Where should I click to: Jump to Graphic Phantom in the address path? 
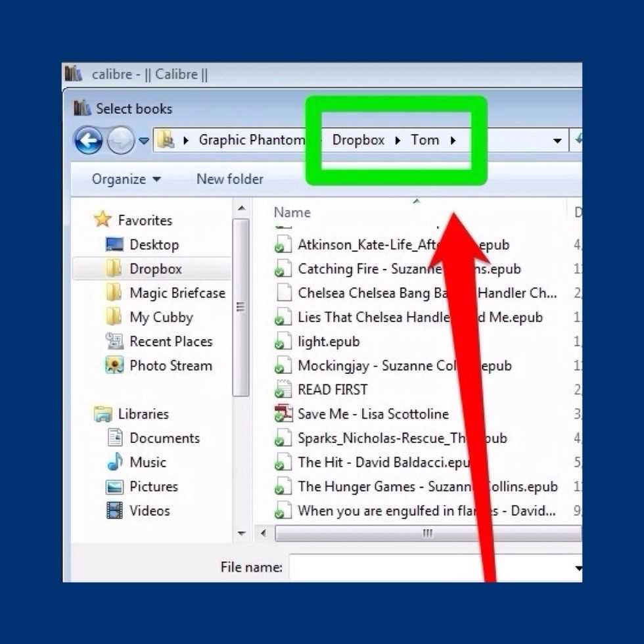pyautogui.click(x=252, y=140)
